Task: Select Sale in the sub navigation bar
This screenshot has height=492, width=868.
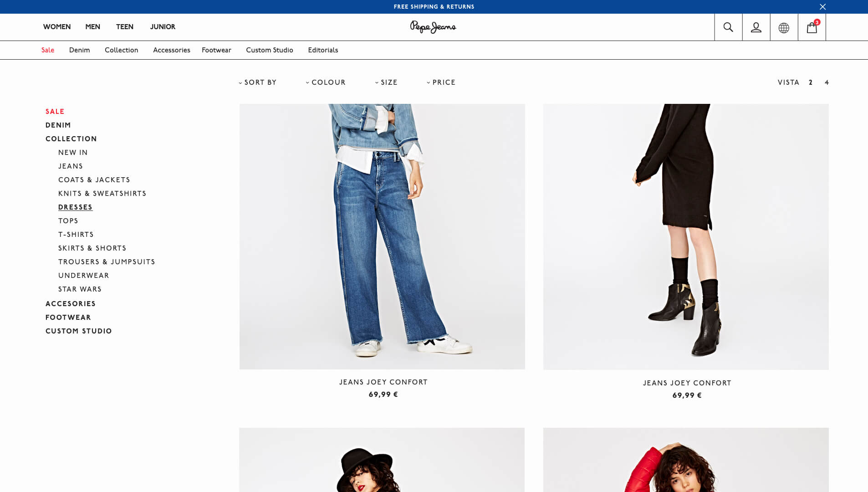Action: coord(48,50)
